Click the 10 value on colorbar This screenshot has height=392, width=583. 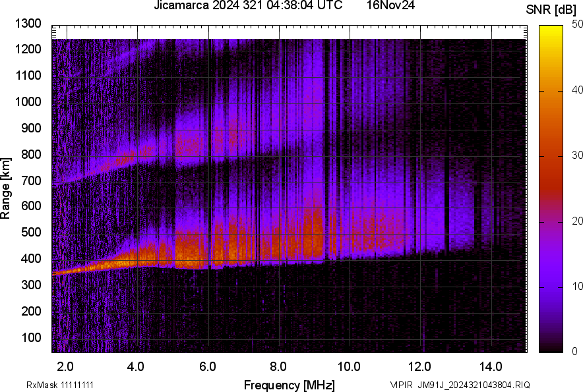[577, 286]
